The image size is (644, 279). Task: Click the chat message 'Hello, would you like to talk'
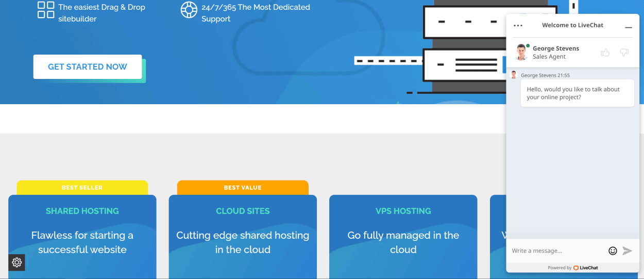coord(578,93)
